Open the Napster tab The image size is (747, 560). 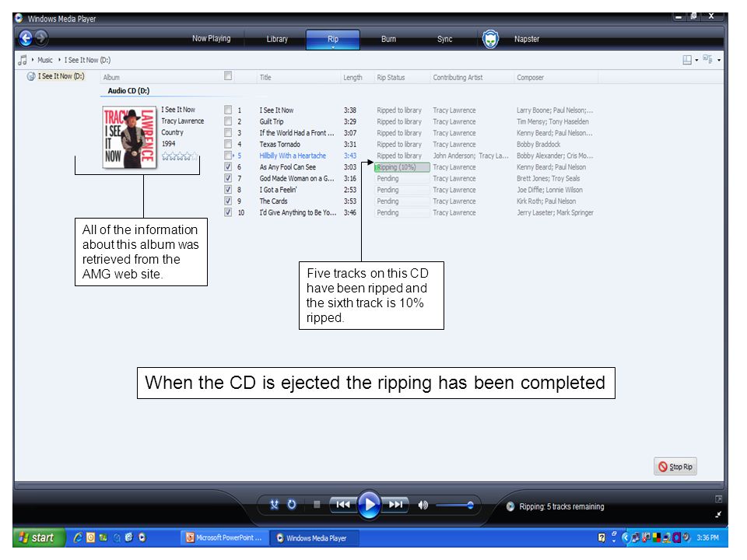coord(527,39)
